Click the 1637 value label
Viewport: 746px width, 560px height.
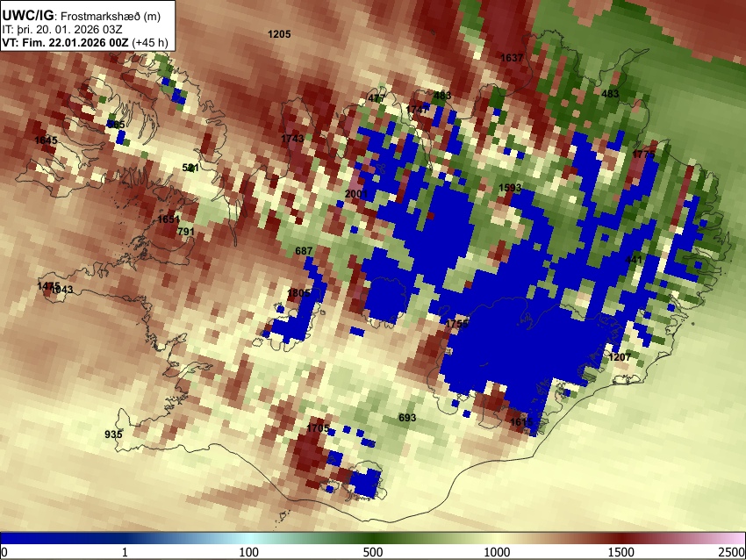(x=512, y=58)
